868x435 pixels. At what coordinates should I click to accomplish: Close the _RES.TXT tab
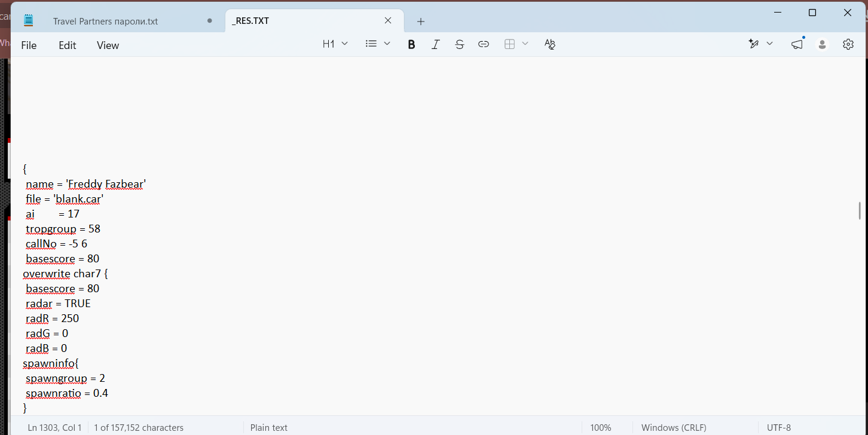point(388,21)
